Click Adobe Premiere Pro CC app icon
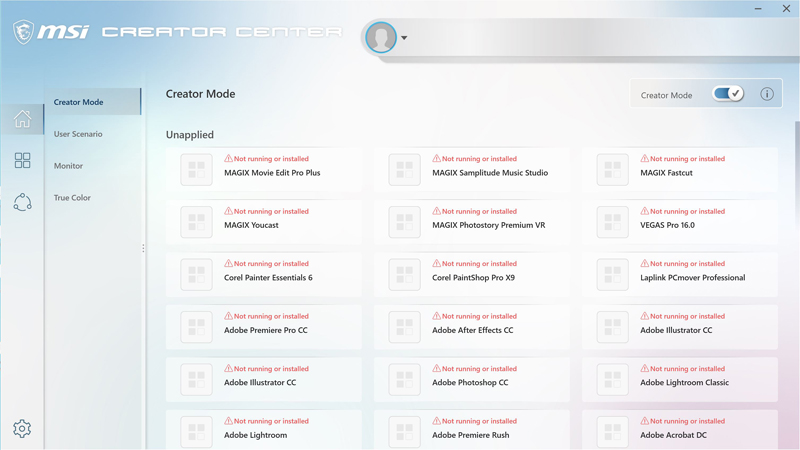Screen dimensions: 800x450 [x=196, y=327]
